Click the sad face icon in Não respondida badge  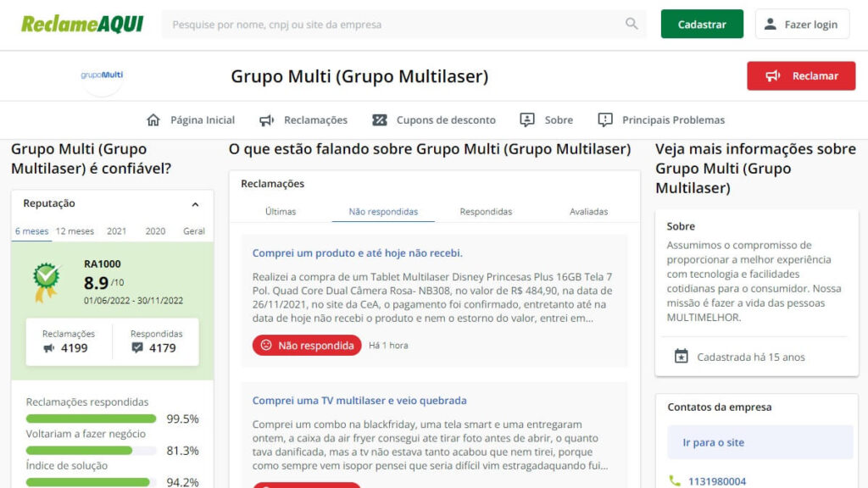point(266,346)
